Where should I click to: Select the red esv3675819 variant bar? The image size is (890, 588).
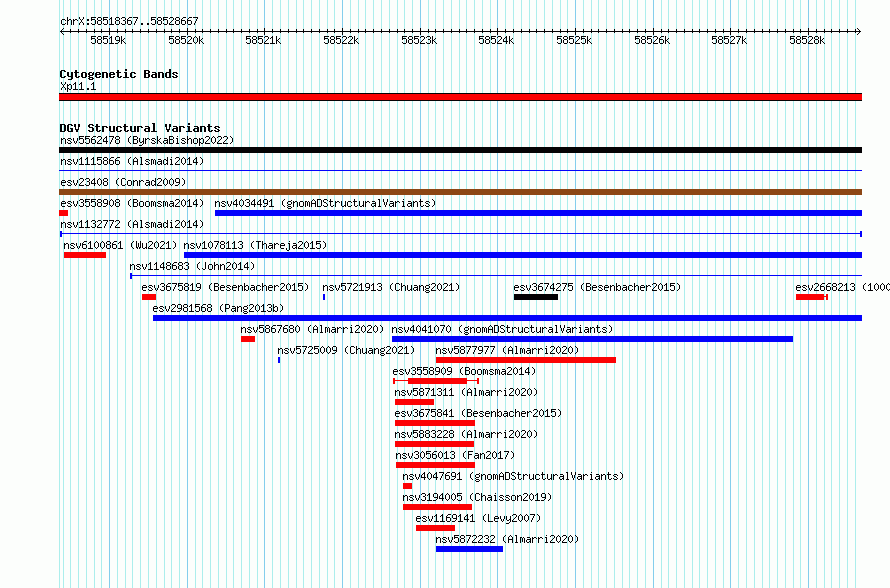pos(149,297)
